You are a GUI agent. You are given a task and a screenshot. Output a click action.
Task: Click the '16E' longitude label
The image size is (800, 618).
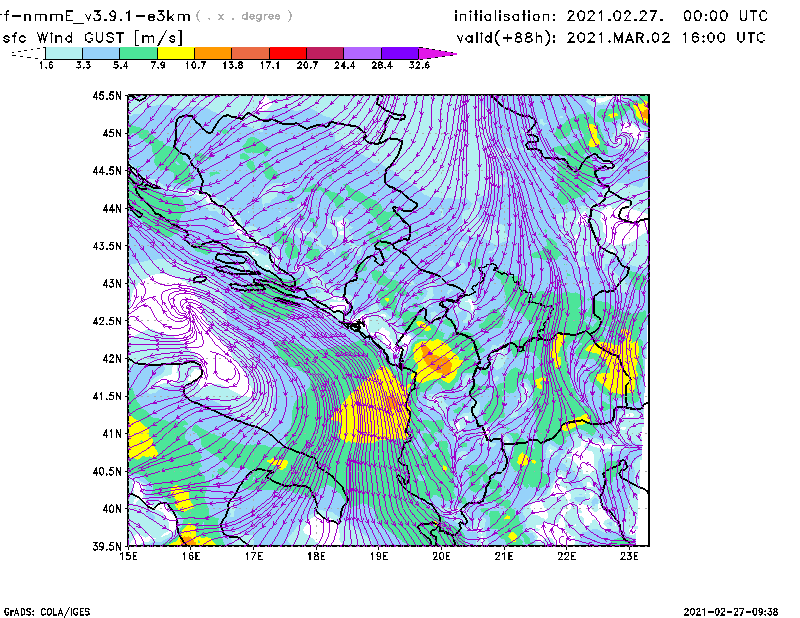pyautogui.click(x=191, y=556)
